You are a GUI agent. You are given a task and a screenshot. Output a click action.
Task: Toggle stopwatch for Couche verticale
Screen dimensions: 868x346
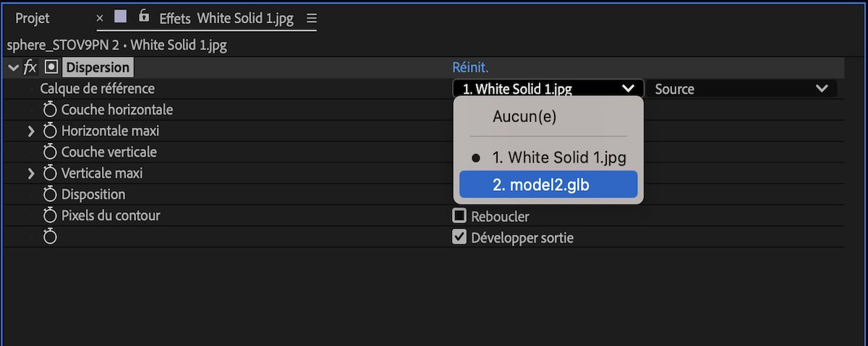pos(50,152)
